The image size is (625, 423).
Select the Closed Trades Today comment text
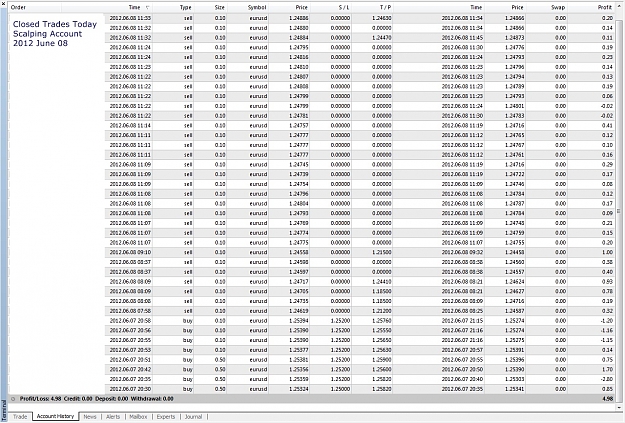click(x=55, y=24)
